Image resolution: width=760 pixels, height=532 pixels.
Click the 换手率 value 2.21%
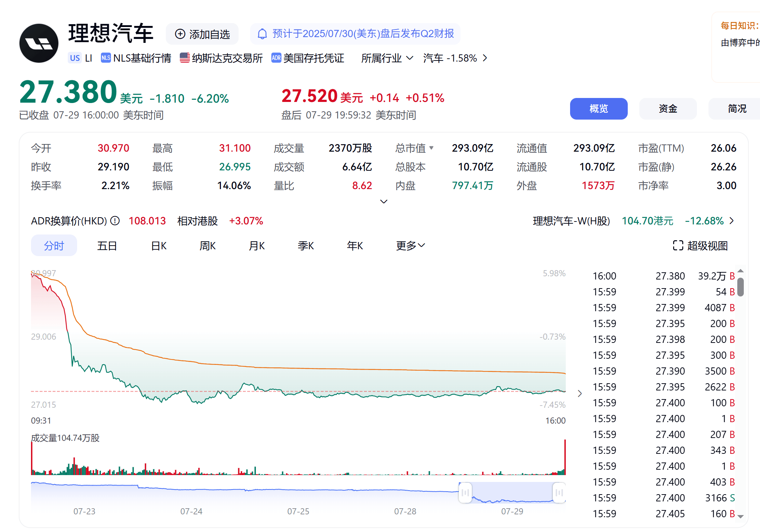click(x=115, y=185)
